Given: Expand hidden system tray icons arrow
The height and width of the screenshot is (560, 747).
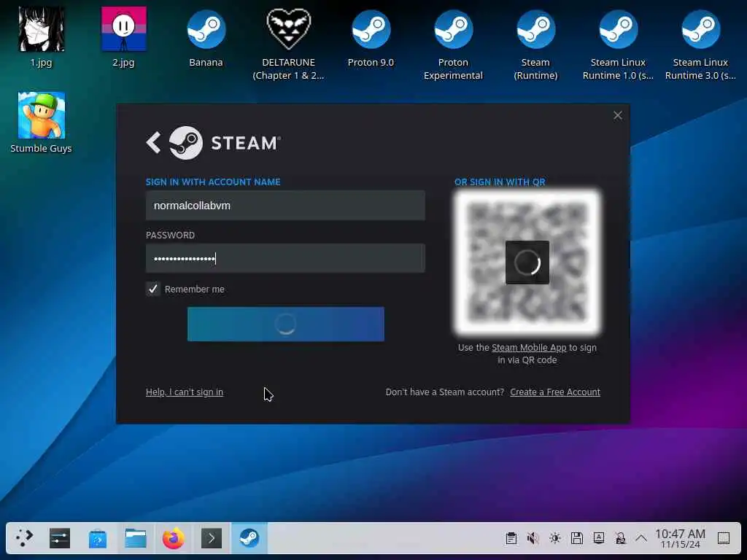Looking at the screenshot, I should click(x=641, y=539).
